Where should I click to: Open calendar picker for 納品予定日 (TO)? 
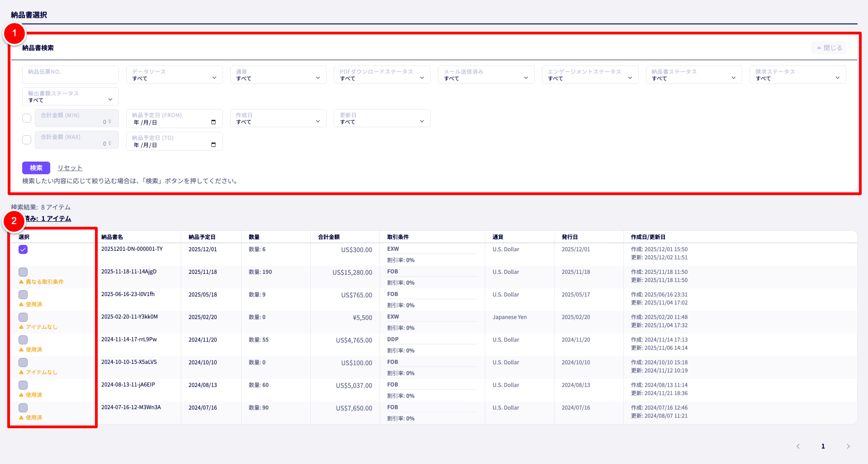[x=213, y=145]
